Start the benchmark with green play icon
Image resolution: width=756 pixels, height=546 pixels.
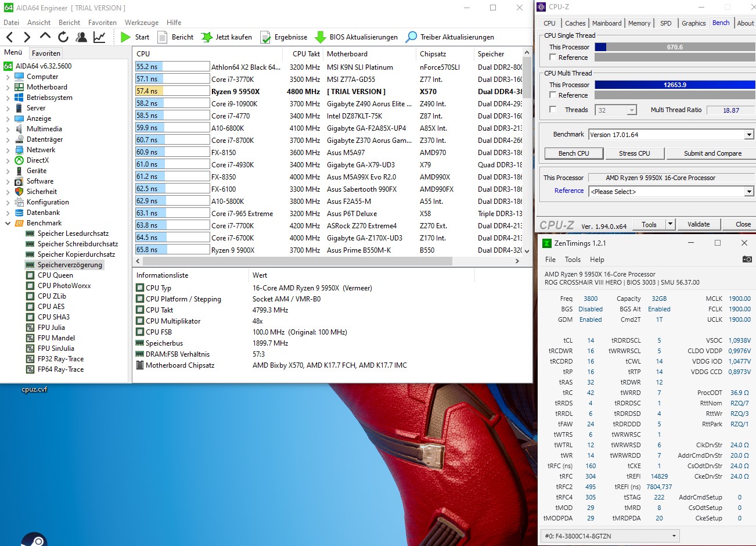coord(135,37)
